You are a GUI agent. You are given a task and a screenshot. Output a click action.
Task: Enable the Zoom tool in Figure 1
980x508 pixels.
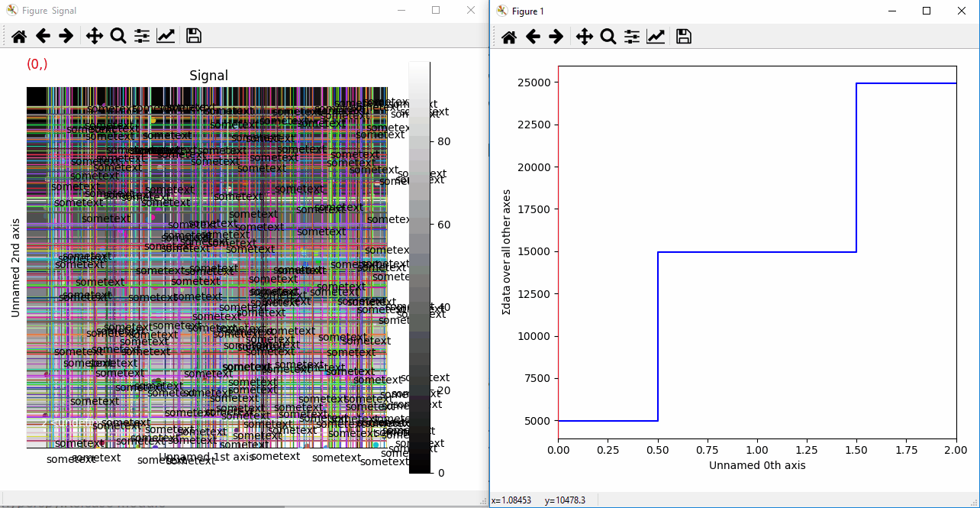pos(608,36)
